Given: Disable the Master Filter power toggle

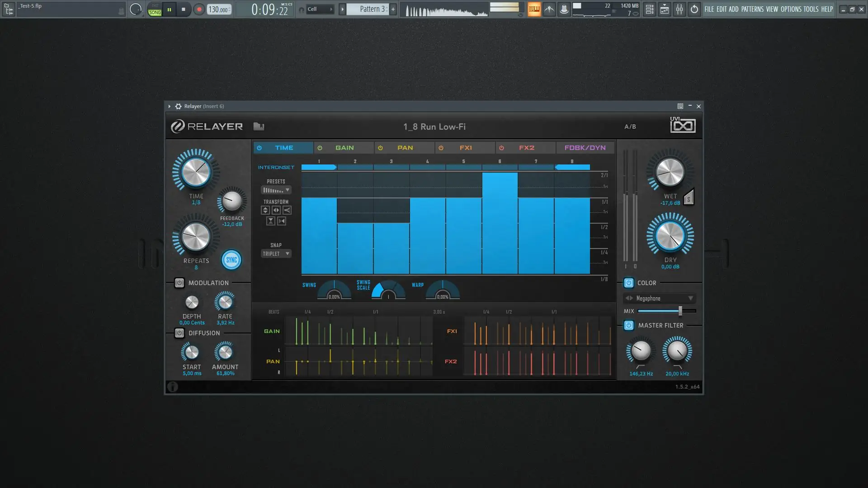Looking at the screenshot, I should [x=628, y=325].
